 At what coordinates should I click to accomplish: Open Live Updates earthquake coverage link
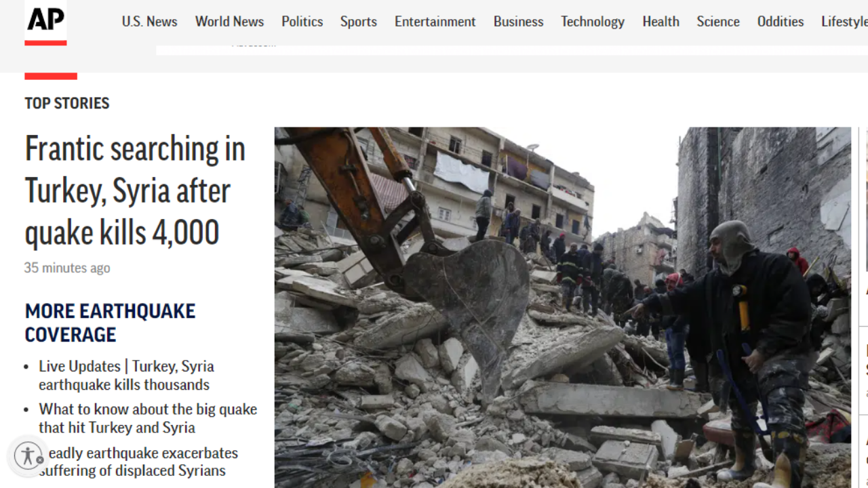click(126, 375)
